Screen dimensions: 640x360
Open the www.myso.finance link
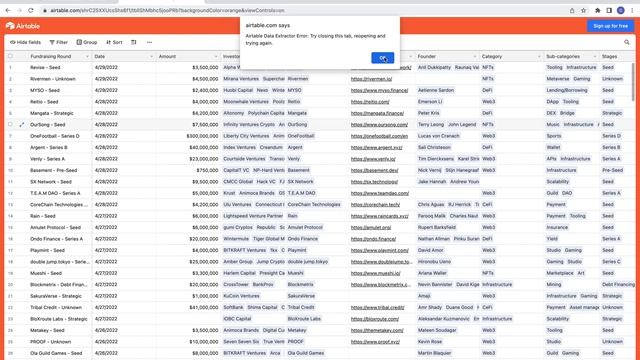(x=379, y=90)
